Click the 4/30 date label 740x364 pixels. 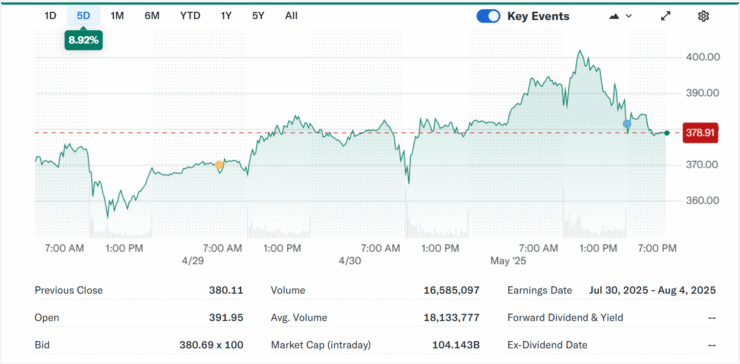coord(349,261)
